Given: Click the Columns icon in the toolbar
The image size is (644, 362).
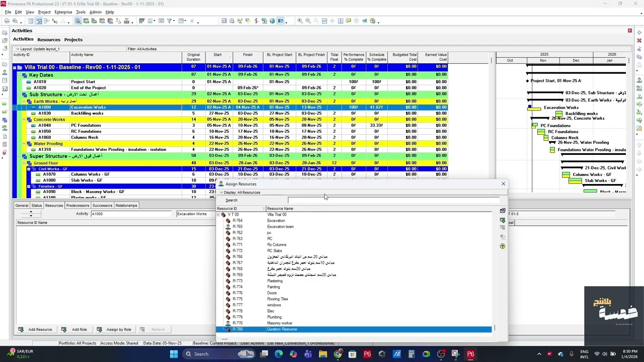Looking at the screenshot, I should [150, 21].
